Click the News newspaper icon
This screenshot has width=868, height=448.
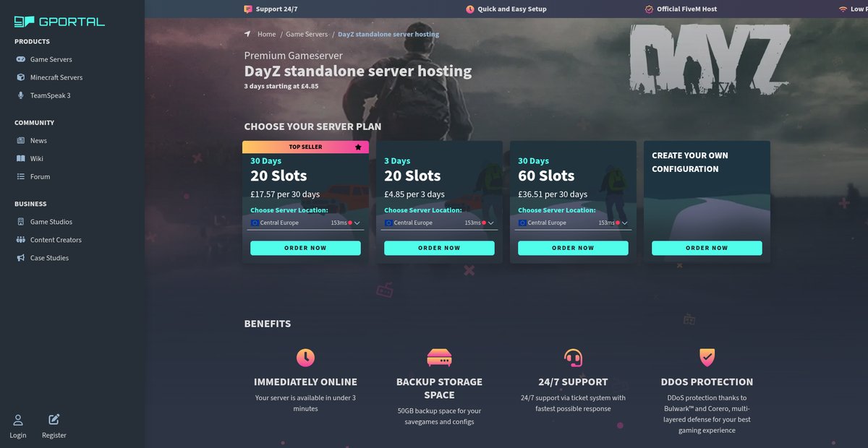click(x=21, y=140)
